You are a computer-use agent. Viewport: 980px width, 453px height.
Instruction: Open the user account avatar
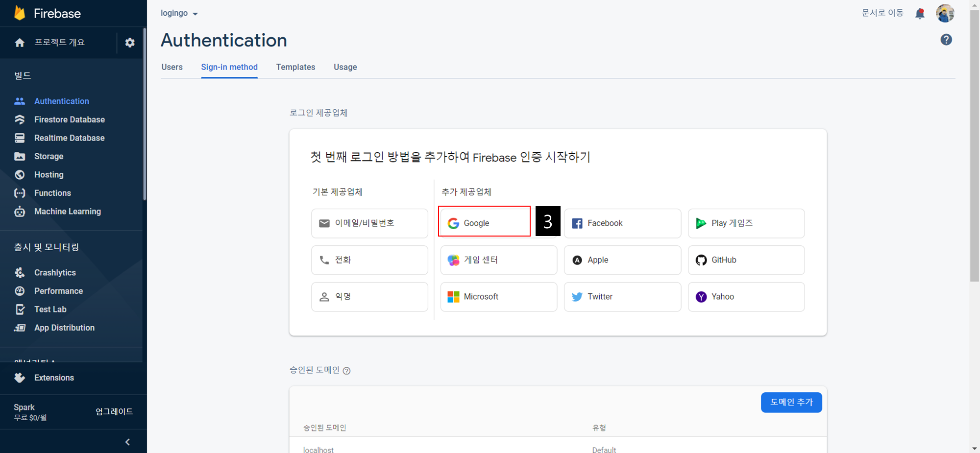tap(945, 13)
